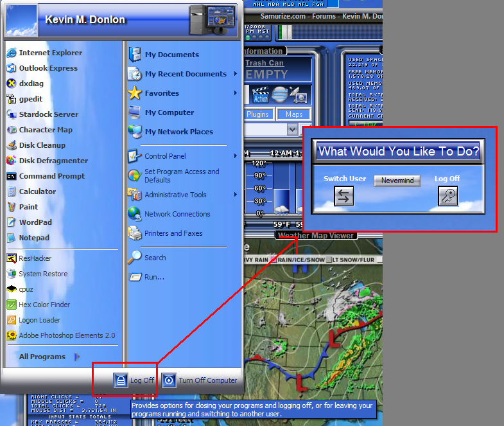Open Adobe Photoshop Elements 2.0
Image resolution: width=504 pixels, height=426 pixels.
point(61,335)
